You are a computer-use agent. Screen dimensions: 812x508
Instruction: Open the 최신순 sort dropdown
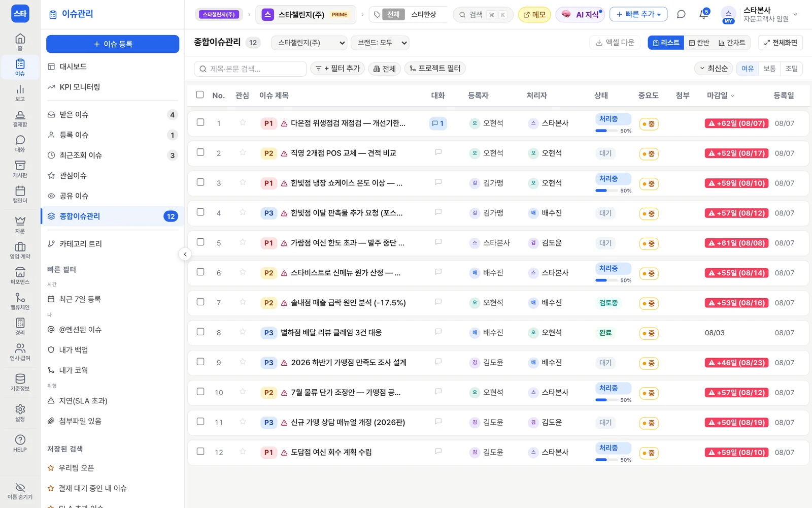pos(714,68)
